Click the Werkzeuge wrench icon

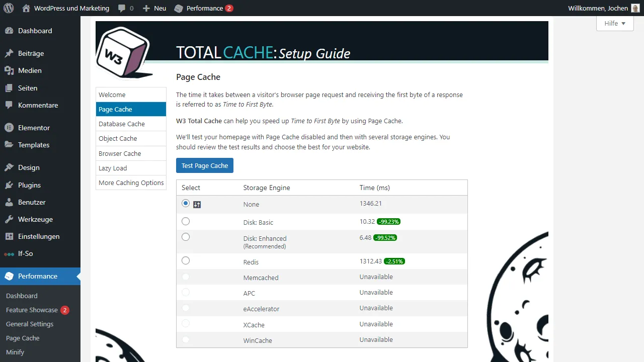point(9,219)
